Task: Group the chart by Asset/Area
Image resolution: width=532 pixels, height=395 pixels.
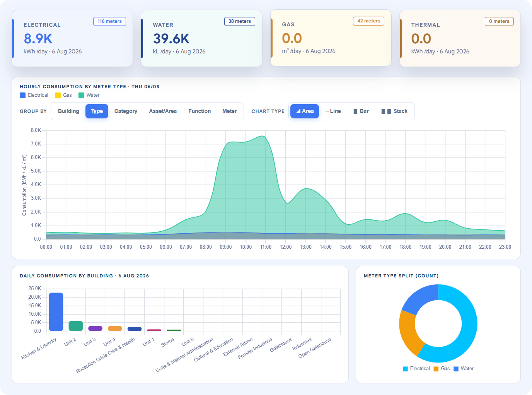Action: tap(163, 111)
